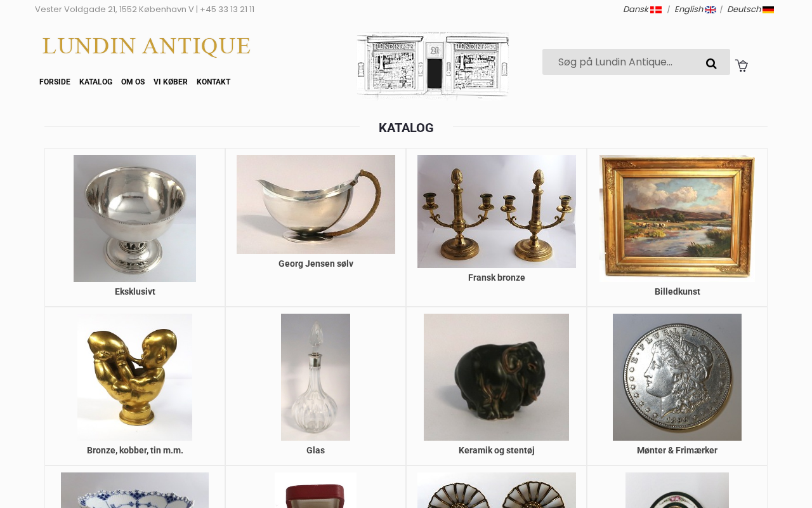Navigate to VI KØBER

[x=171, y=82]
